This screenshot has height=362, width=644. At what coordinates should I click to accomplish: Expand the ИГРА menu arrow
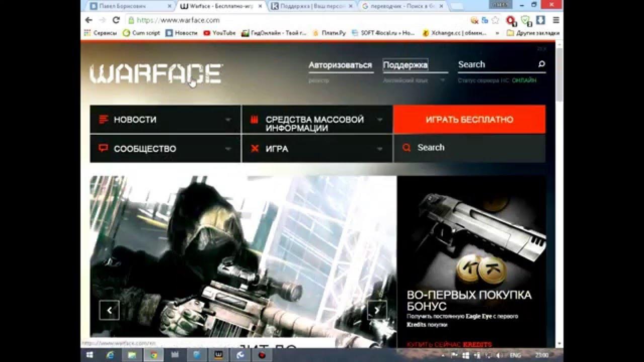pos(380,149)
